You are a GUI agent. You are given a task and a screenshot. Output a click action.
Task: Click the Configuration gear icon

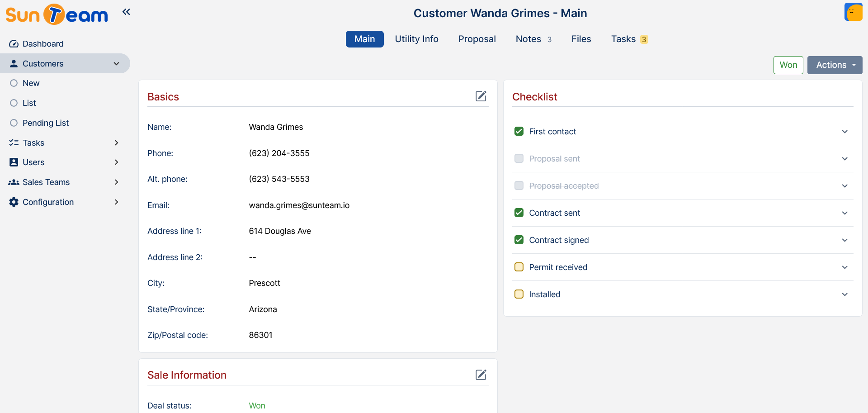click(14, 202)
